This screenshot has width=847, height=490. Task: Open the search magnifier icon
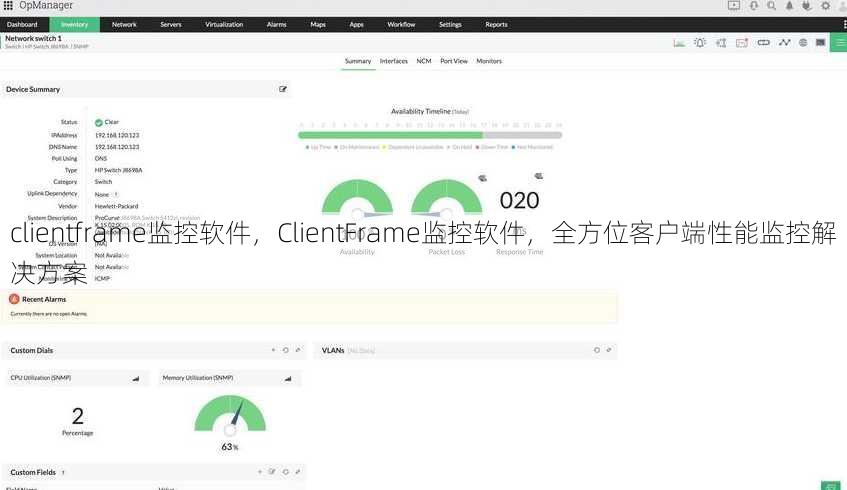click(771, 5)
